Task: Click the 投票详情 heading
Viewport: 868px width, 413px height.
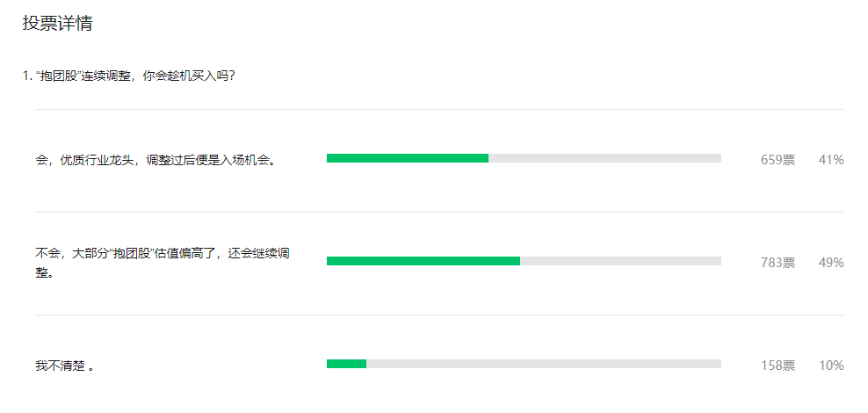Action: pos(58,24)
